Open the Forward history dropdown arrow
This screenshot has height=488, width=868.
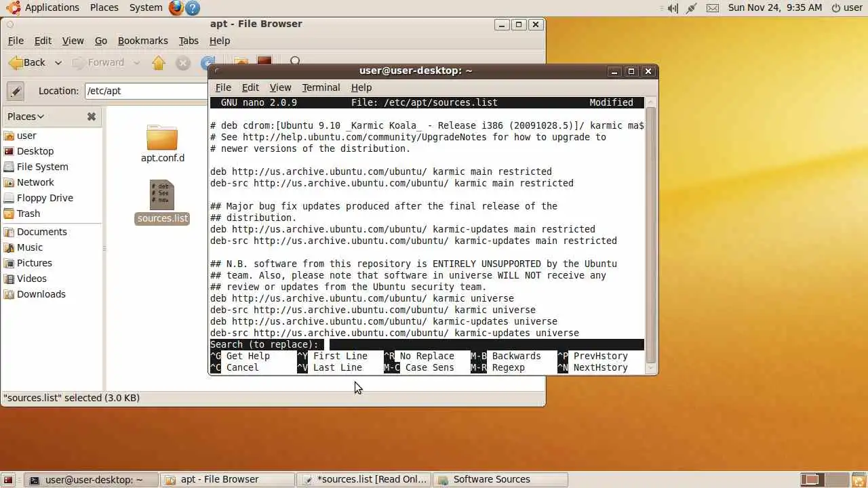(x=136, y=63)
